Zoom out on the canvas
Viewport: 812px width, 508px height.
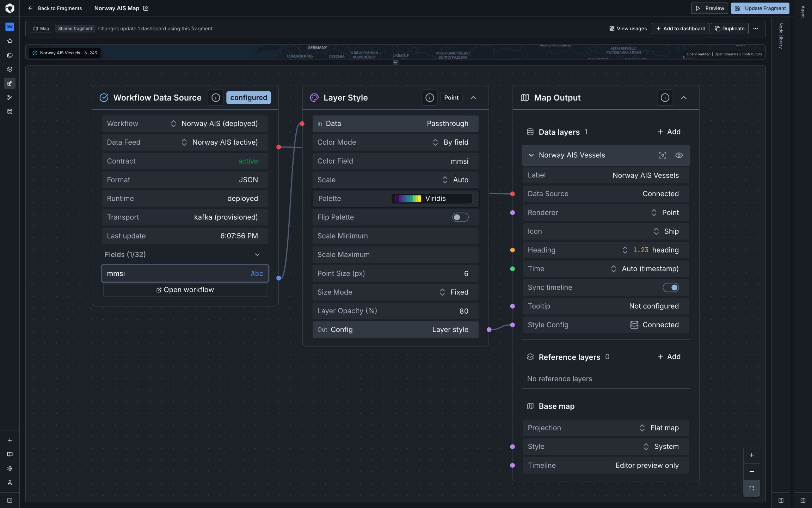tap(752, 472)
